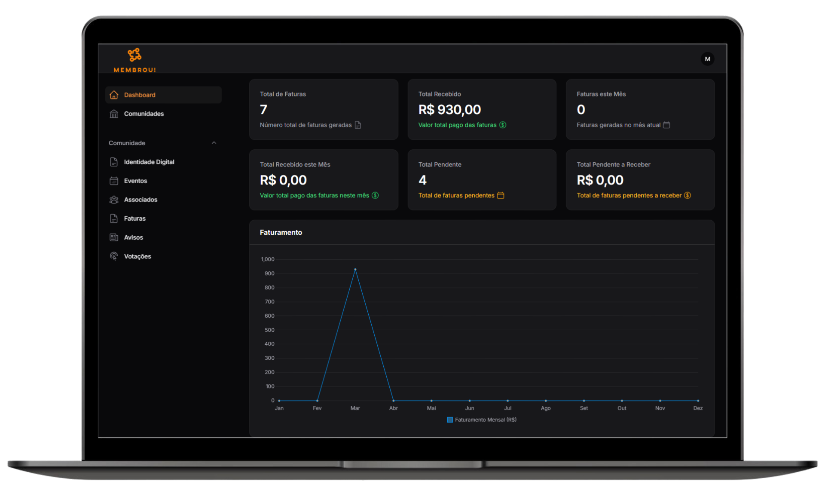Click the Membrou logo at top left
825x504 pixels.
(x=134, y=59)
